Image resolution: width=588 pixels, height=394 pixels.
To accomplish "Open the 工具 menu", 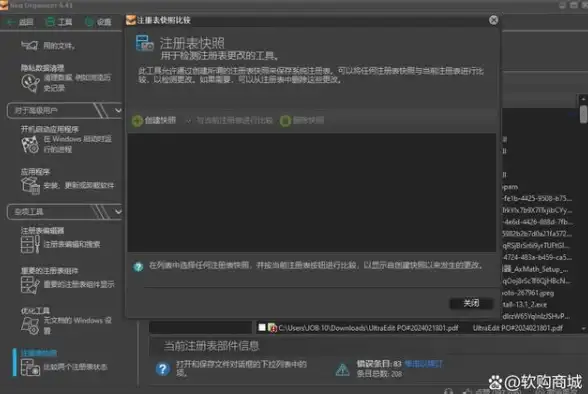I will tap(58, 22).
